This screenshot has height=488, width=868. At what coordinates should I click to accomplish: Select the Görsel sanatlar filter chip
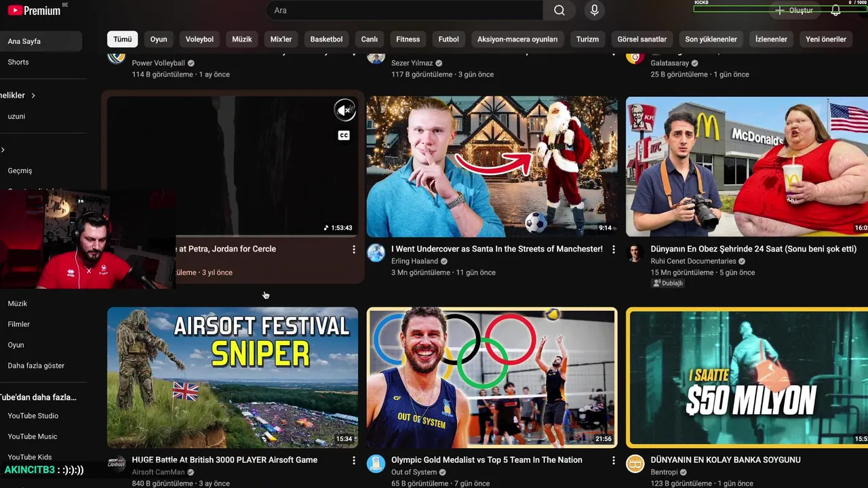pos(642,39)
